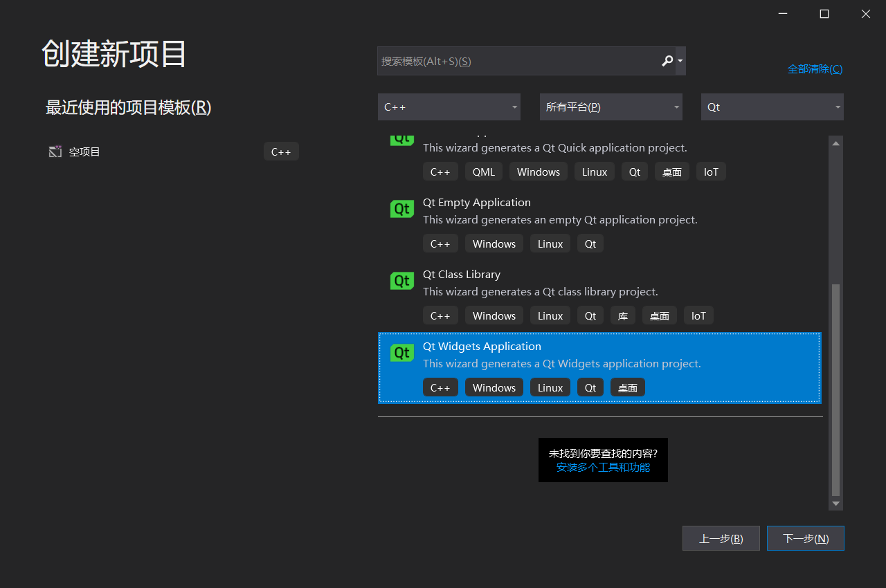Click the 下一步 button to proceed
Image resolution: width=886 pixels, height=588 pixels.
pyautogui.click(x=805, y=538)
